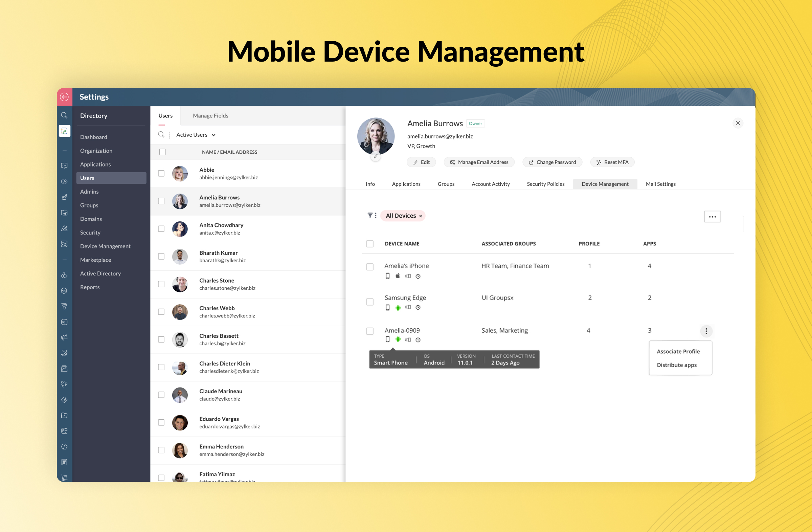The width and height of the screenshot is (812, 532).
Task: Click Eduardo Vargas's avatar thumbnail
Action: click(180, 423)
